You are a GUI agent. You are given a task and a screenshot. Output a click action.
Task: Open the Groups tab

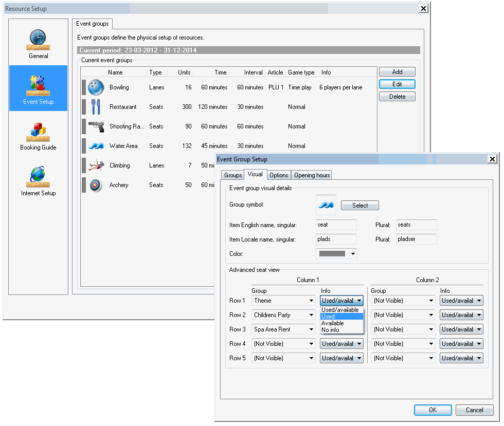tap(233, 175)
